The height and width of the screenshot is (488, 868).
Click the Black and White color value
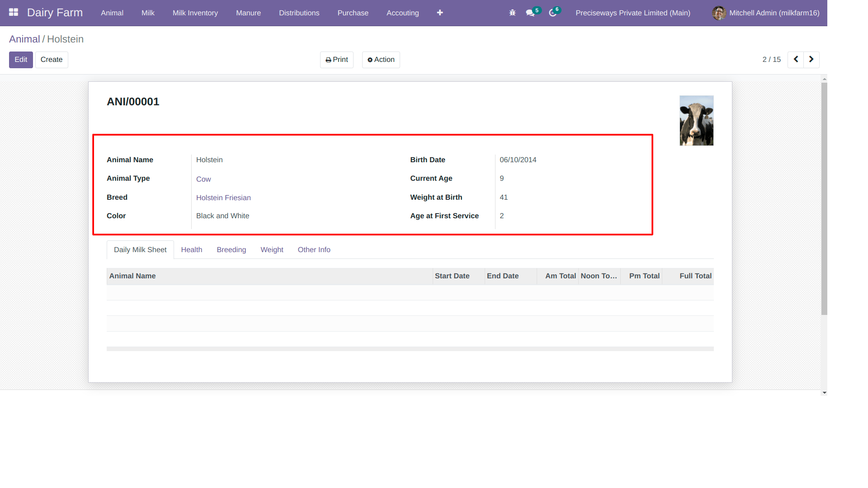pyautogui.click(x=222, y=216)
